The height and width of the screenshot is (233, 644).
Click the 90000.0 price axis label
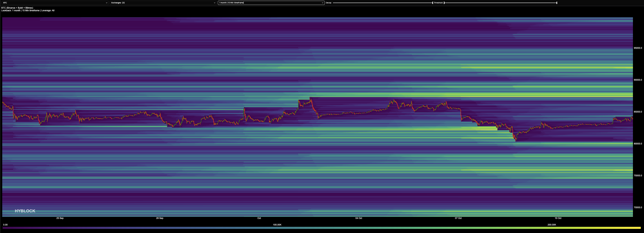tap(638, 80)
